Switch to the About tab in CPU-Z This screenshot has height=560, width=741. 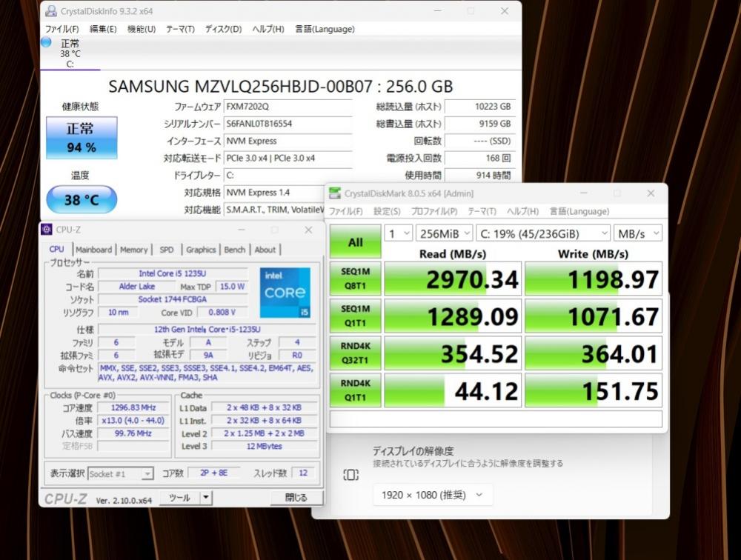(x=265, y=250)
